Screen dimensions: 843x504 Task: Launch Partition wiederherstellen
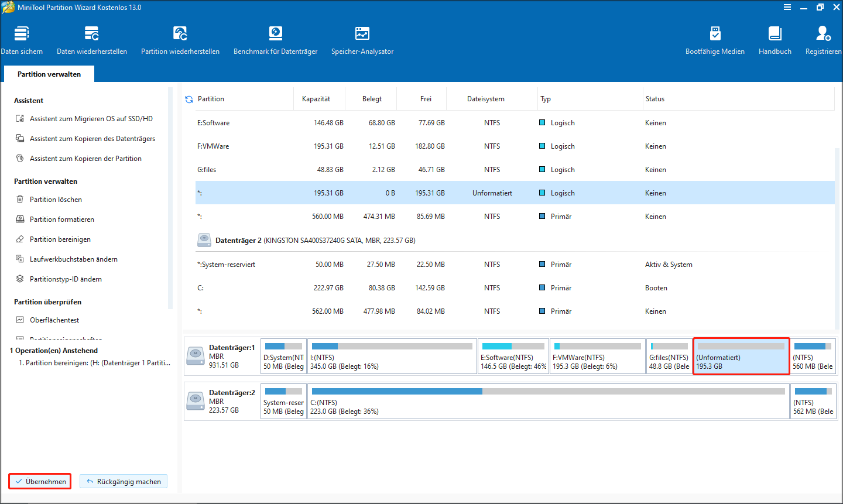pos(180,38)
